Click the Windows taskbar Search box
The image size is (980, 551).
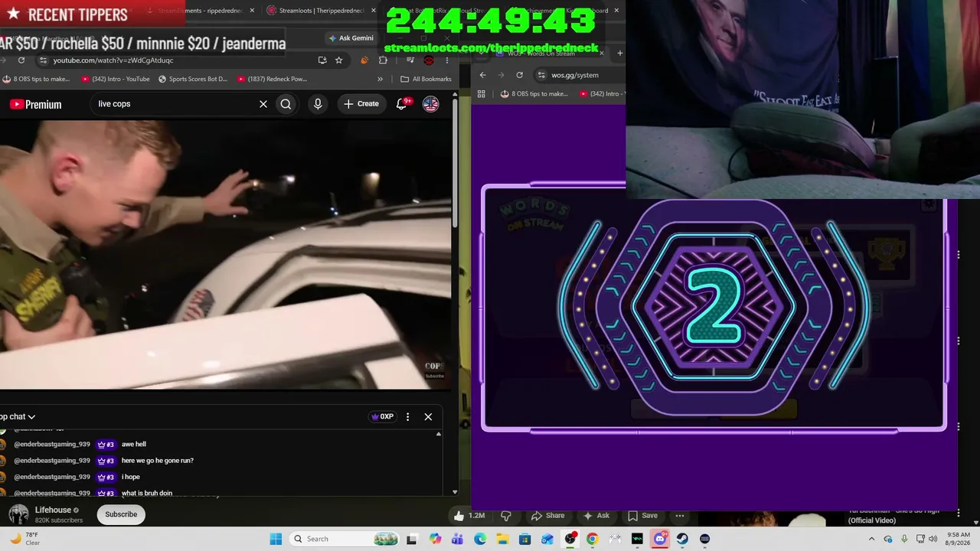point(346,539)
